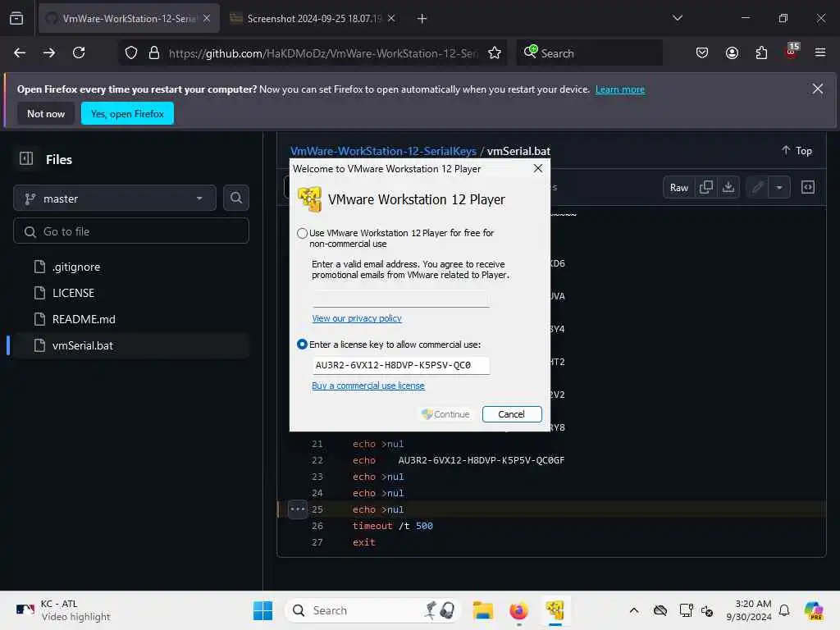Screen dimensions: 840x630
Task: Open line 25 actions ellipsis menu
Action: (297, 509)
